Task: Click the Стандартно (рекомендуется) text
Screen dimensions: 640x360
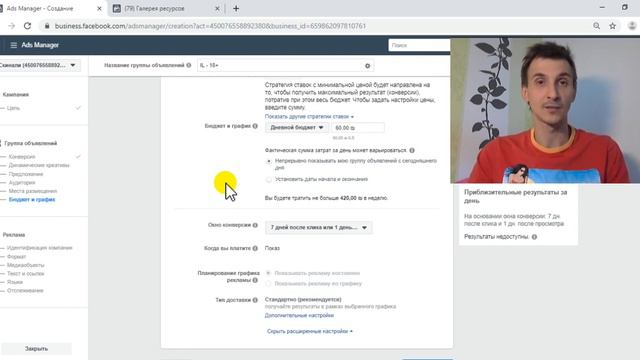Action: point(303,300)
